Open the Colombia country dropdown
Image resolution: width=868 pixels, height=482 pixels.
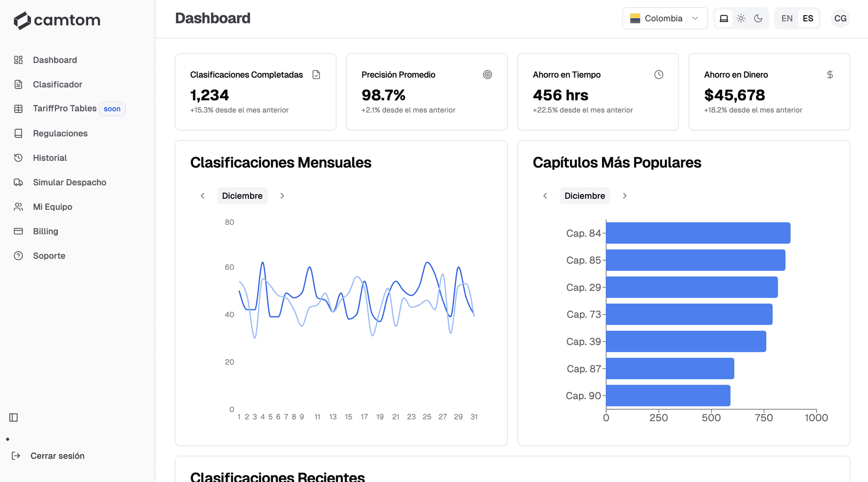(665, 19)
